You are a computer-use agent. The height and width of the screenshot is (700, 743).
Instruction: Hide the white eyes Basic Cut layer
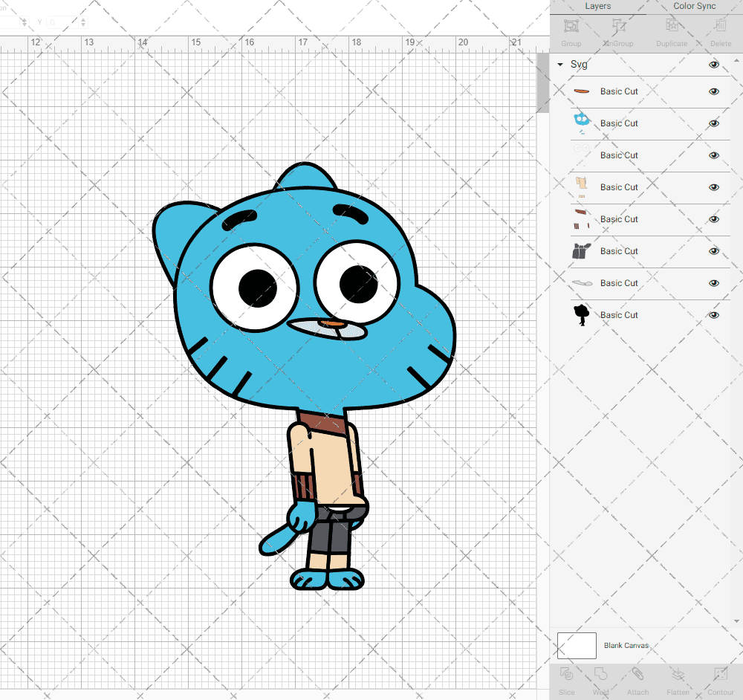tap(713, 155)
